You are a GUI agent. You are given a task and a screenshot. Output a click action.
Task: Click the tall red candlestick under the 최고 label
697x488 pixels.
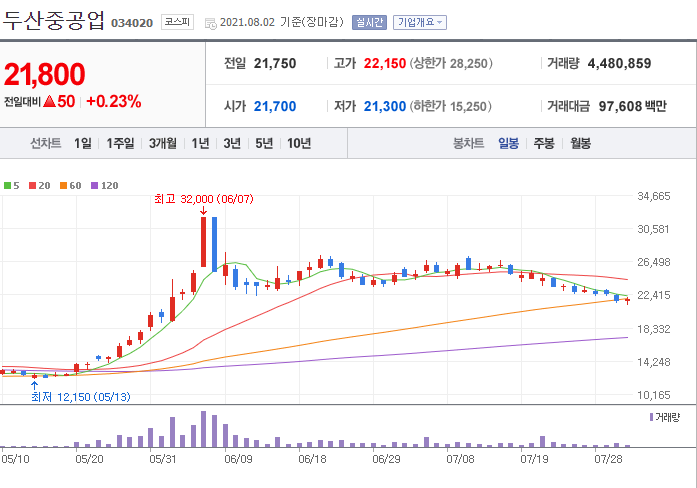coord(204,242)
